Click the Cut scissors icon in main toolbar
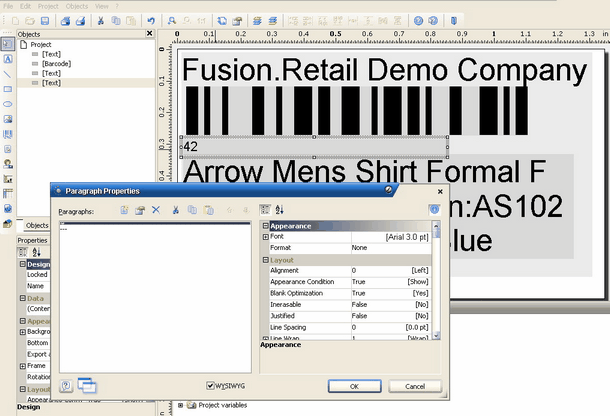 coord(100,21)
